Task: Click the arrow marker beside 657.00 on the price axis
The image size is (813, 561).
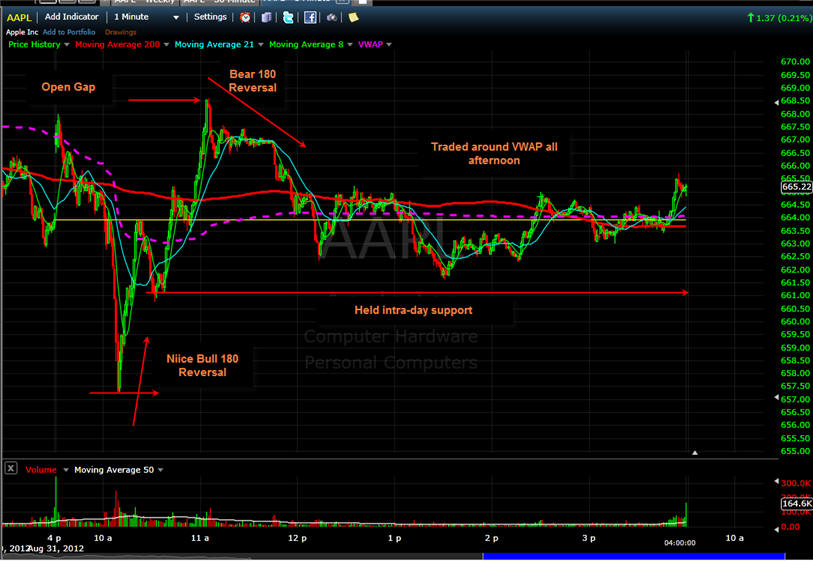Action: click(776, 397)
